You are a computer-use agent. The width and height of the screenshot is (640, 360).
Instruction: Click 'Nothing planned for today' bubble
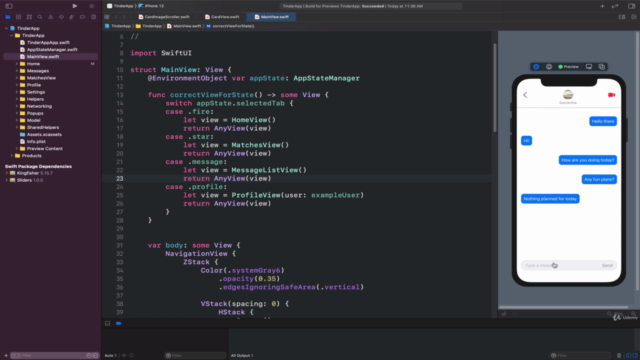(x=550, y=199)
